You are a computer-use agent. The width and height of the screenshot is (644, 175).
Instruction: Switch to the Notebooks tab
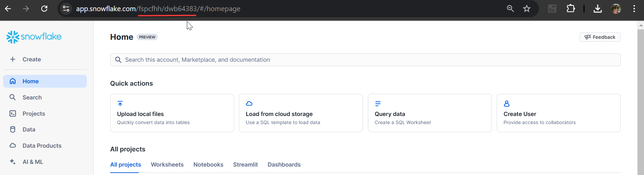pyautogui.click(x=208, y=165)
